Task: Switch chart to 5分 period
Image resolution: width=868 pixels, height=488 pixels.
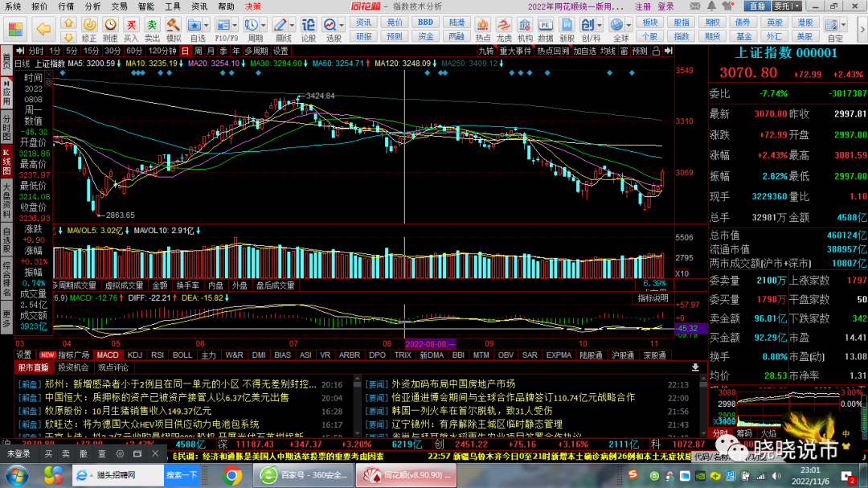Action: (x=72, y=51)
